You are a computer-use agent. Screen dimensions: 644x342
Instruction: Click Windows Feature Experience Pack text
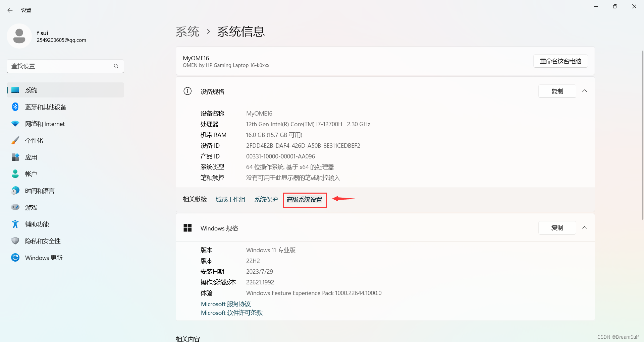(314, 293)
